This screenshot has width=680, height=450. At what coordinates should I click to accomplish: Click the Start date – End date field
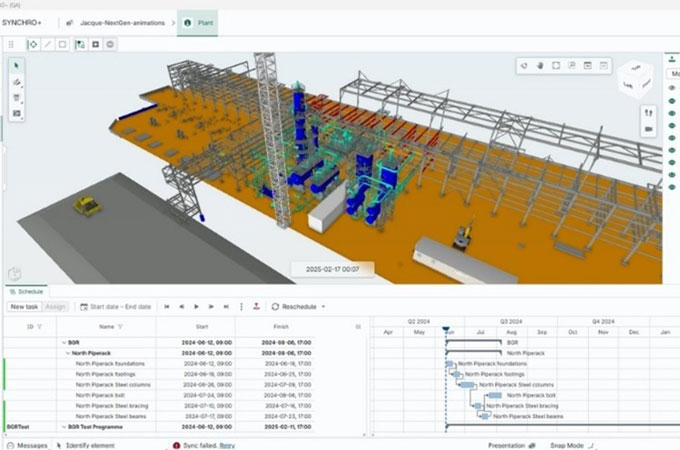(115, 306)
